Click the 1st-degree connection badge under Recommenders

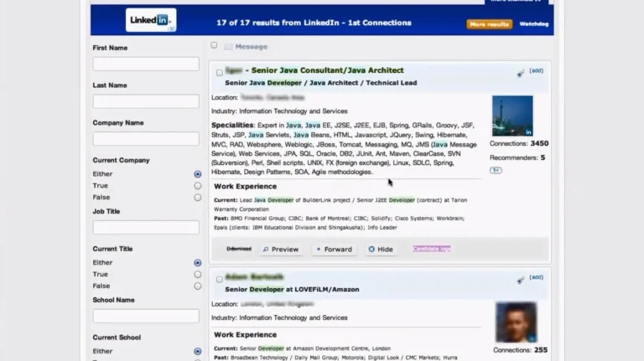tap(496, 170)
